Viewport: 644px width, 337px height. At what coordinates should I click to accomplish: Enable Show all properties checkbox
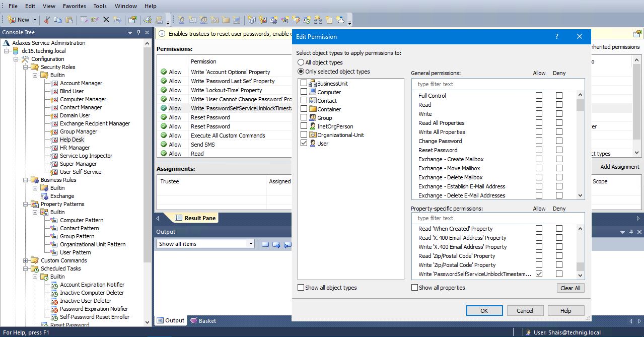pyautogui.click(x=415, y=288)
